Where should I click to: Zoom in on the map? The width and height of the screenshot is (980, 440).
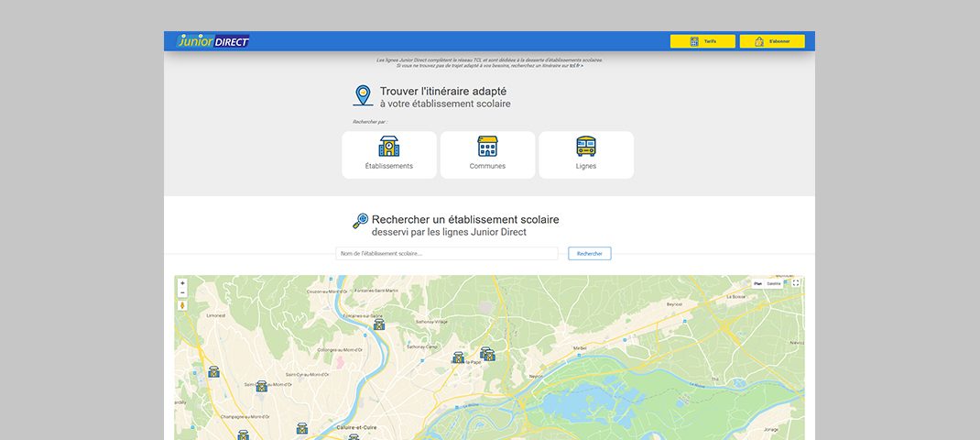(182, 283)
